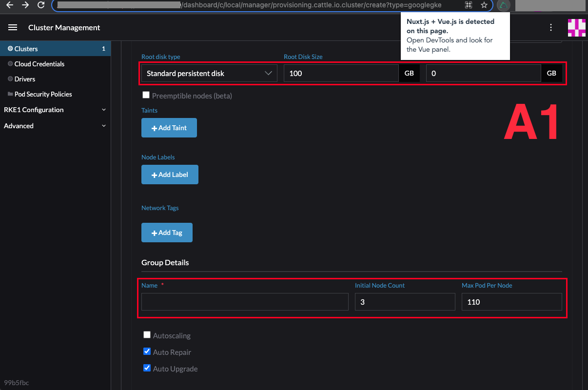Screen dimensions: 588x390
Task: Click the bookmark star in address bar
Action: (x=484, y=5)
